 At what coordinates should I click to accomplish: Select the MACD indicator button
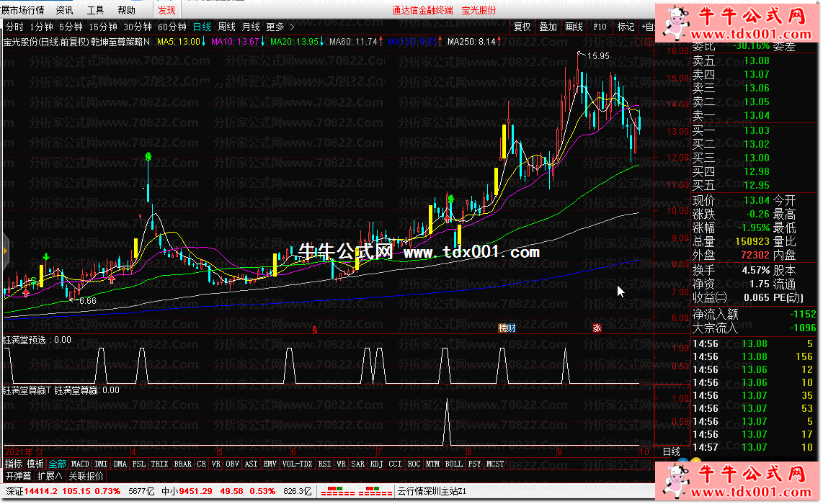80,464
